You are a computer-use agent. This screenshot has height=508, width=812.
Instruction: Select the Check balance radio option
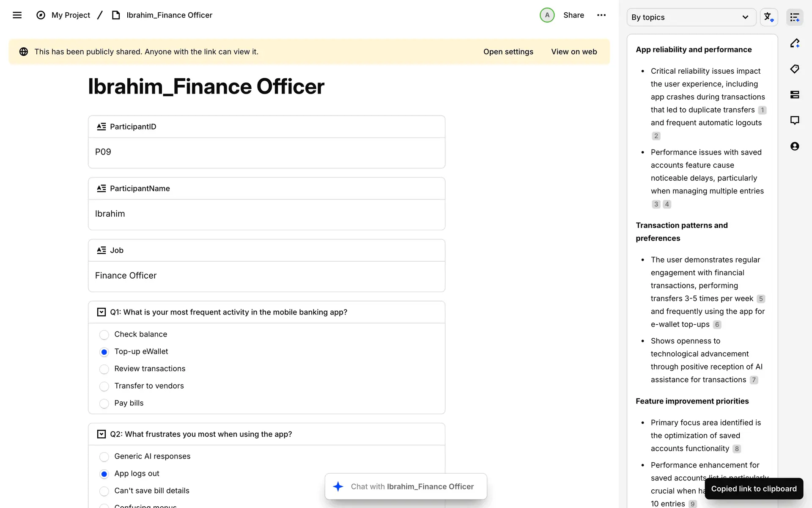(104, 335)
